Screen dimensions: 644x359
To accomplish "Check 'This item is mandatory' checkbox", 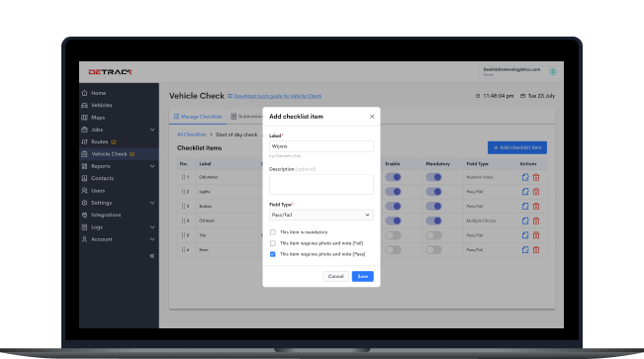I will pyautogui.click(x=273, y=232).
